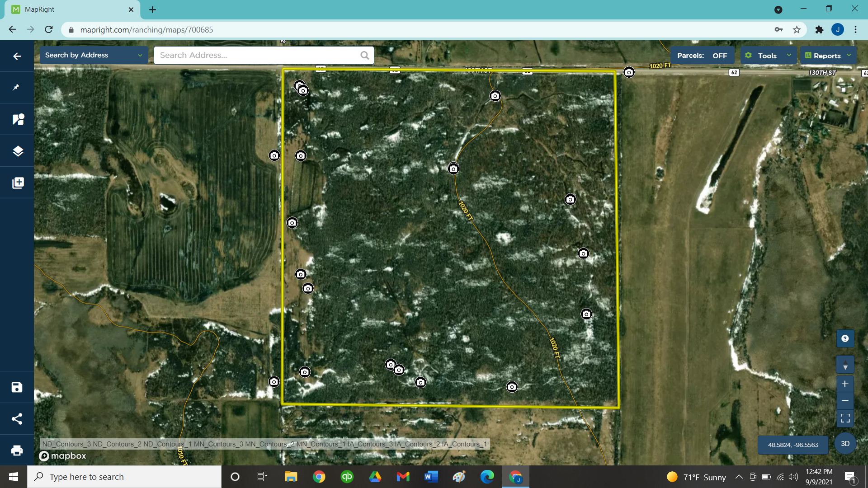Click the compass north reset control
The width and height of the screenshot is (868, 488).
pyautogui.click(x=845, y=365)
